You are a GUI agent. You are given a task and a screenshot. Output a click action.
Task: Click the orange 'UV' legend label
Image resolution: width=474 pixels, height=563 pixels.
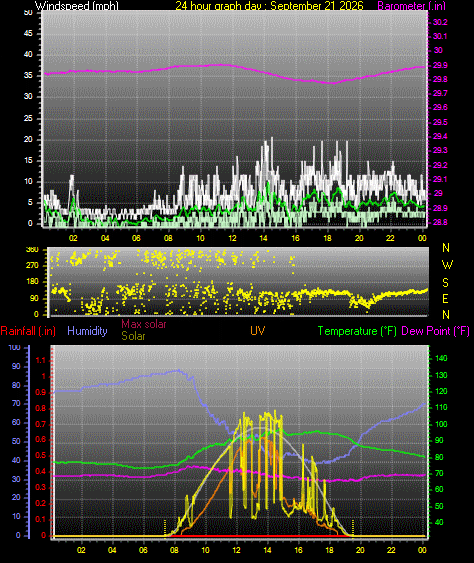click(x=257, y=331)
